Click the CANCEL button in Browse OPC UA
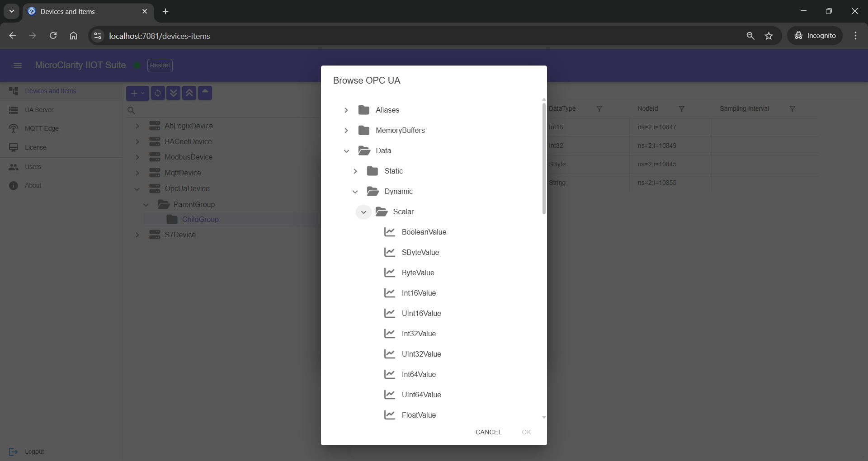 489,432
